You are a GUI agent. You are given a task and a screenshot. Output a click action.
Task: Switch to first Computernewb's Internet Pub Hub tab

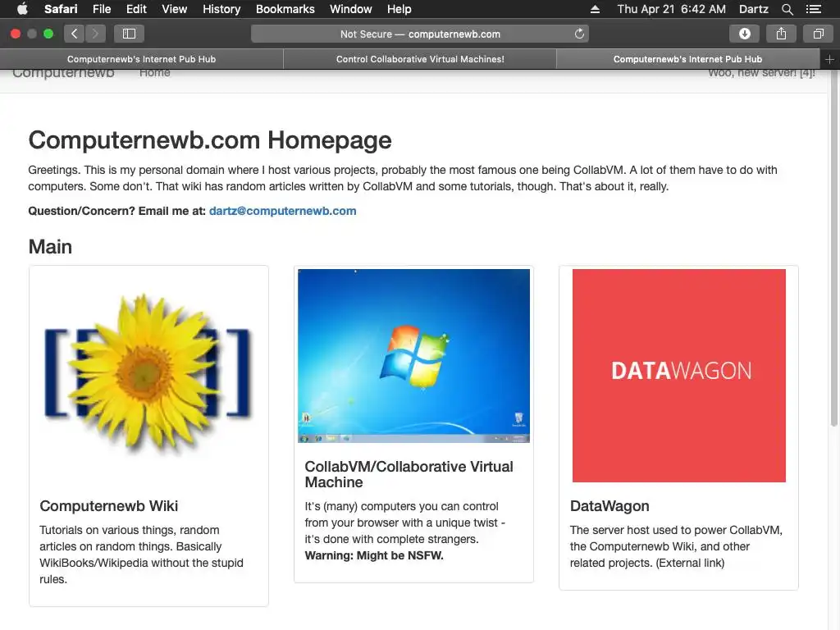141,59
